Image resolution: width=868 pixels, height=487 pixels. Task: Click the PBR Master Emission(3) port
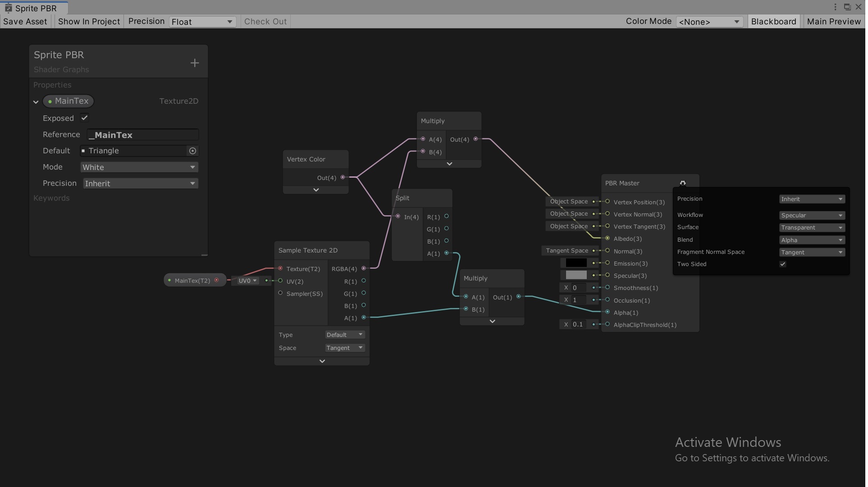(x=608, y=263)
